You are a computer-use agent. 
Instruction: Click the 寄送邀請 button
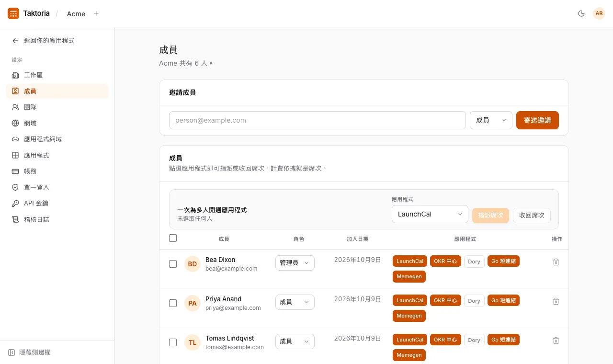(537, 120)
